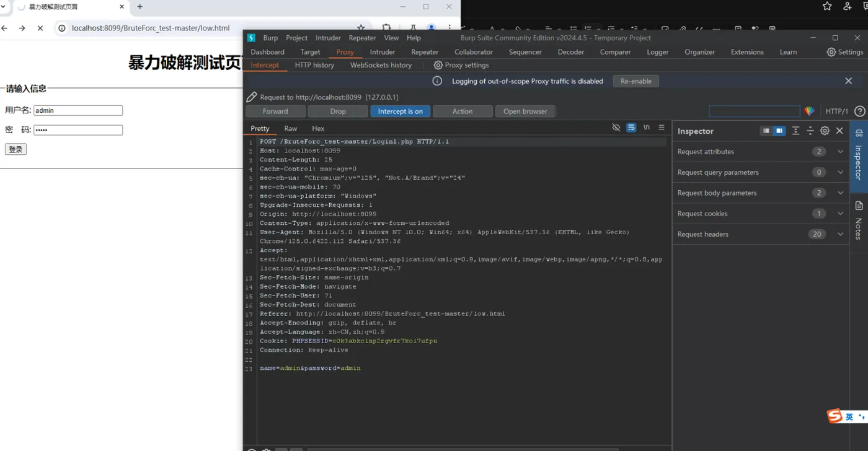The image size is (868, 451).
Task: Expand Request attributes section
Action: [x=761, y=152]
